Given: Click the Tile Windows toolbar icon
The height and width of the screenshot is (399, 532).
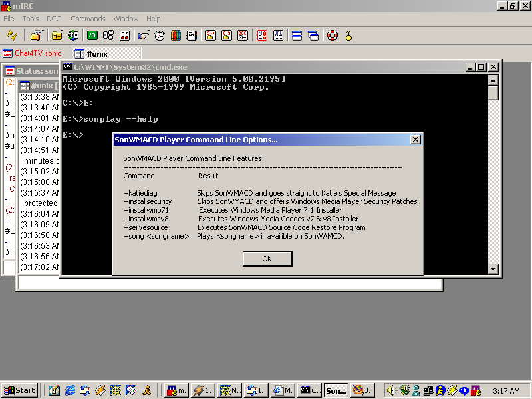Looking at the screenshot, I should [x=297, y=35].
